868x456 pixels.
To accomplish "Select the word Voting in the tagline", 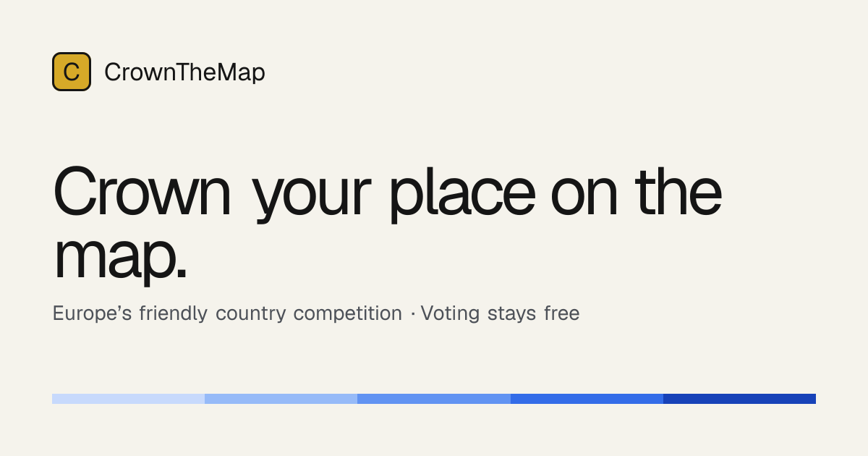I will click(x=450, y=314).
